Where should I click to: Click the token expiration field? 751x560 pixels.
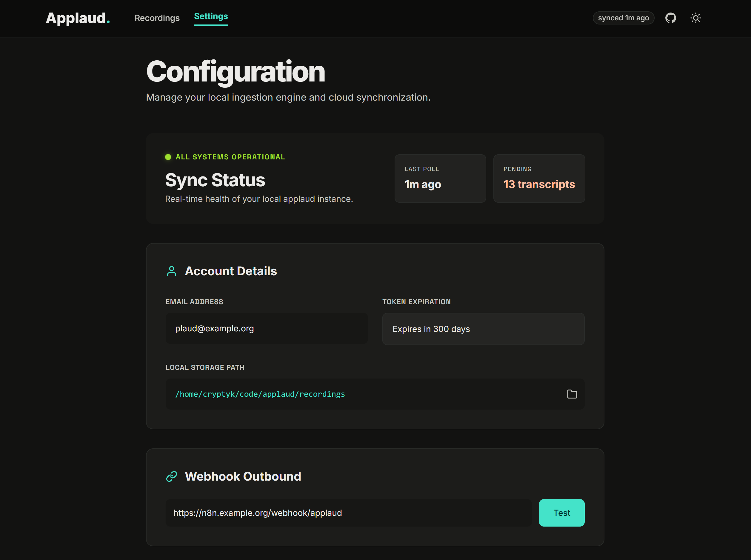tap(483, 329)
